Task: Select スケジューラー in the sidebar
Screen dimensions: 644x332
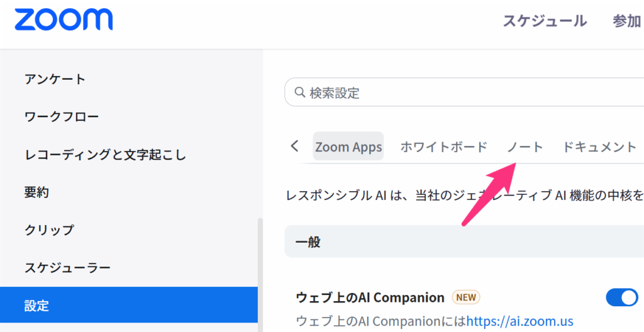Action: [x=67, y=268]
